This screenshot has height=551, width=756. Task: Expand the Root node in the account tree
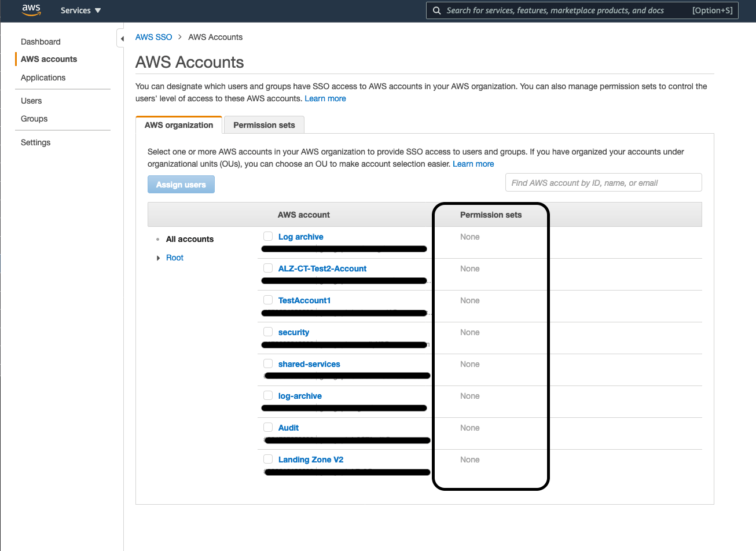pyautogui.click(x=158, y=258)
